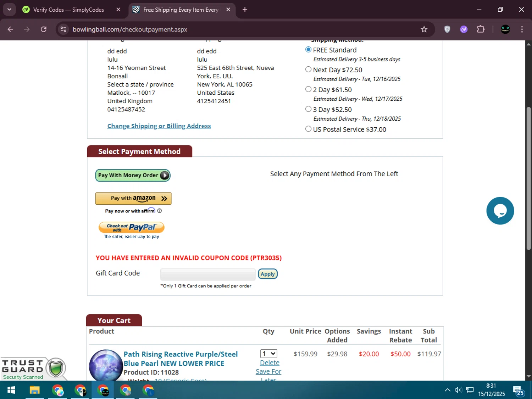Show hidden system tray icons

click(x=448, y=390)
